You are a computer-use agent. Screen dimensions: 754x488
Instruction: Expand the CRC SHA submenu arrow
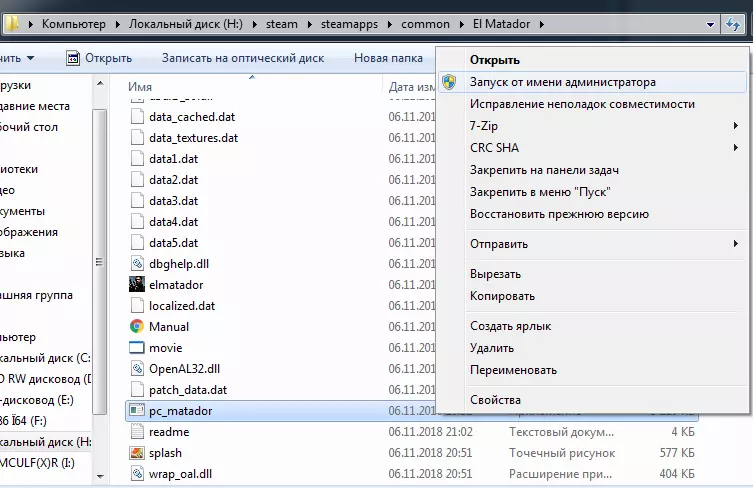tap(736, 148)
